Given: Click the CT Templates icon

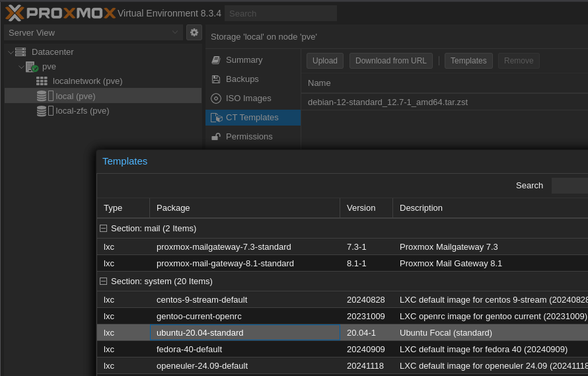Looking at the screenshot, I should click(217, 118).
